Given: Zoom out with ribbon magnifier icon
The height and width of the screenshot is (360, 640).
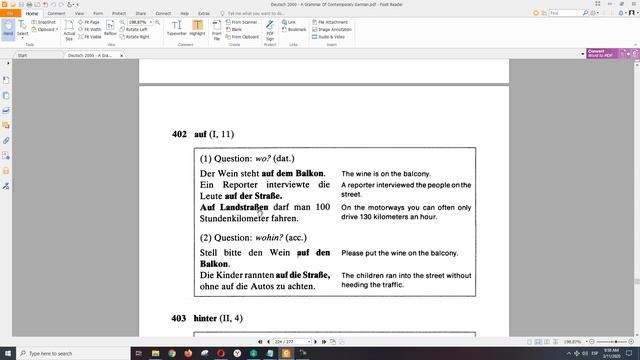Looking at the screenshot, I should point(122,22).
